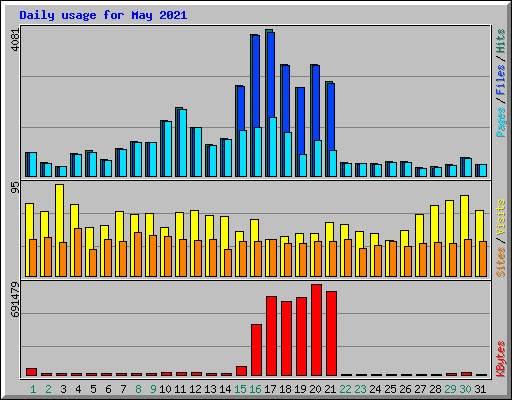This screenshot has width=512, height=400.
Task: Click the 'Daily usage for May 2021' title
Action: click(x=103, y=15)
